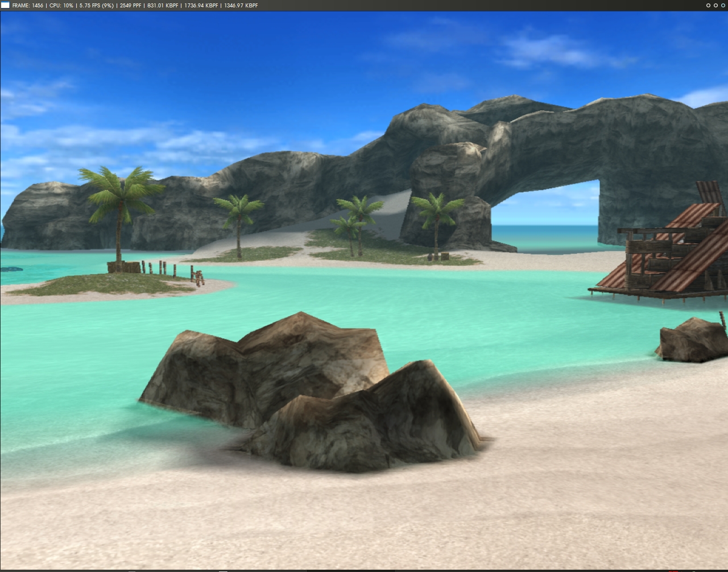Click the CPU: 10% status text
728x572 pixels.
pos(61,5)
